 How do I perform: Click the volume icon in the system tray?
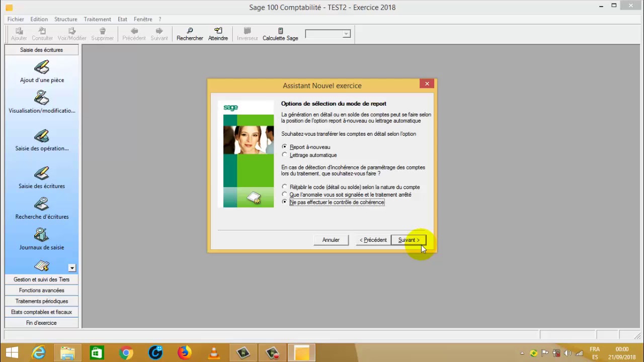568,353
